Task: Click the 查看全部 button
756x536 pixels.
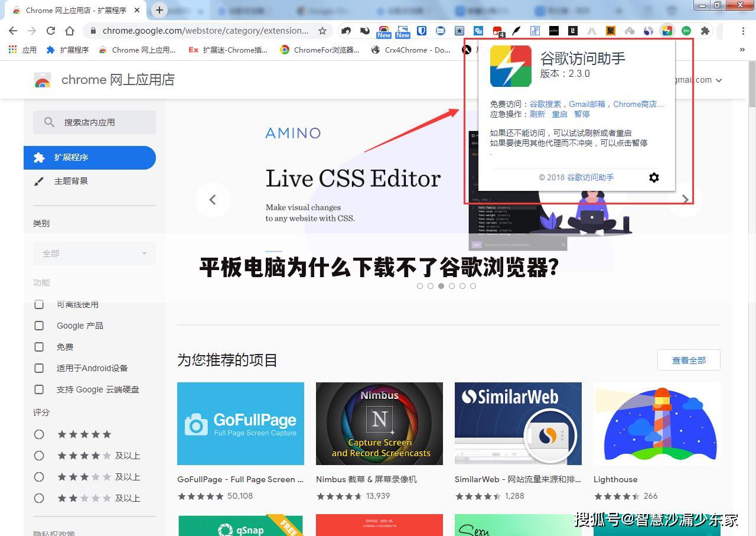Action: pos(689,360)
